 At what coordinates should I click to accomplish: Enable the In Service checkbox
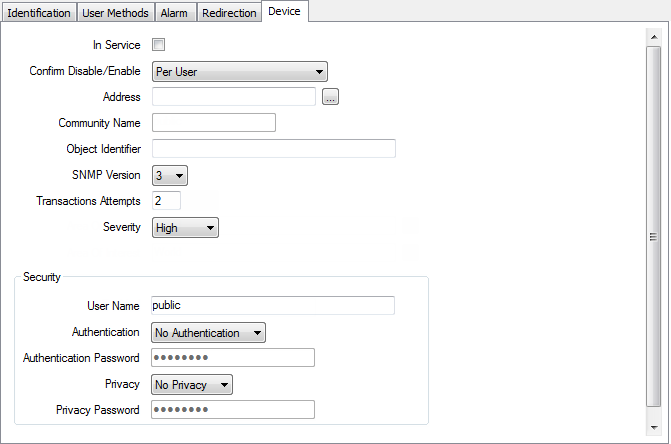tap(158, 45)
